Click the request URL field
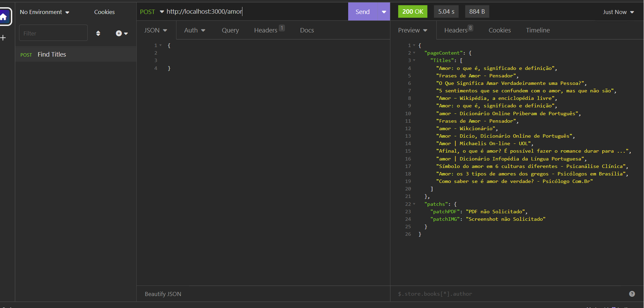The height and width of the screenshot is (308, 644). [256, 12]
